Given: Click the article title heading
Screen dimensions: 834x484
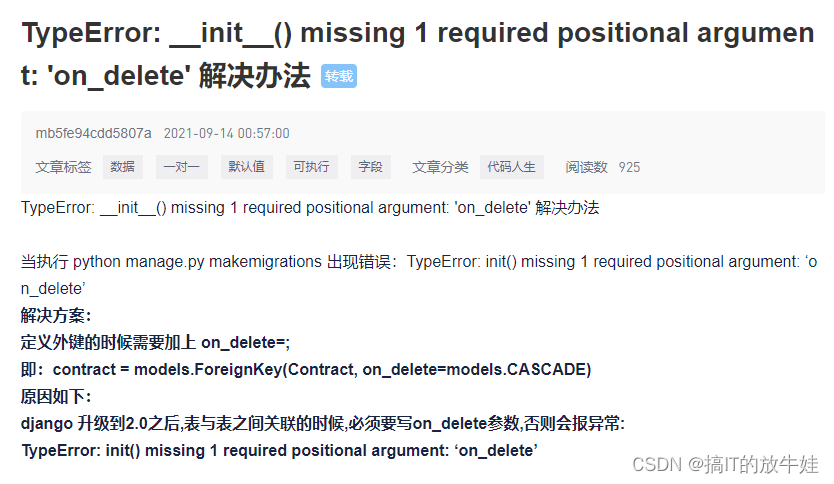Looking at the screenshot, I should (x=418, y=54).
